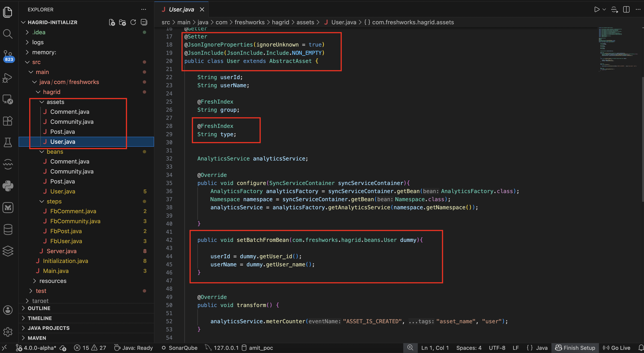Select the User.java editor tab
Image resolution: width=644 pixels, height=353 pixels.
(x=181, y=9)
